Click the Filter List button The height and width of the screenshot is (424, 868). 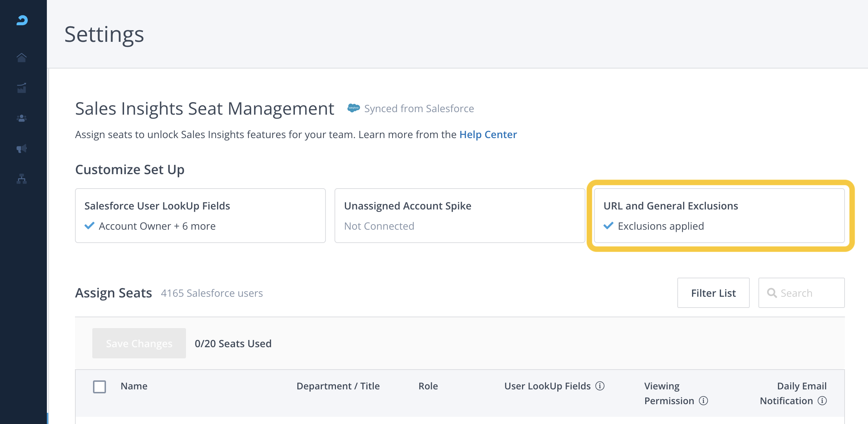tap(713, 293)
